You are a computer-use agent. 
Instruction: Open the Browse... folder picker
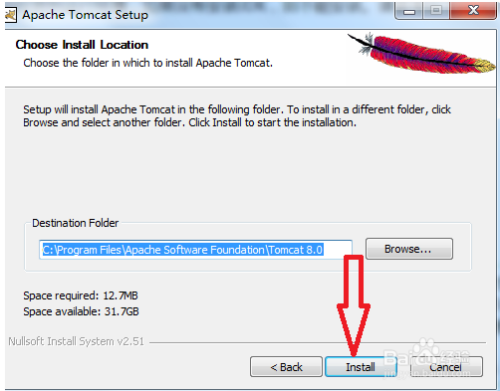click(x=409, y=249)
